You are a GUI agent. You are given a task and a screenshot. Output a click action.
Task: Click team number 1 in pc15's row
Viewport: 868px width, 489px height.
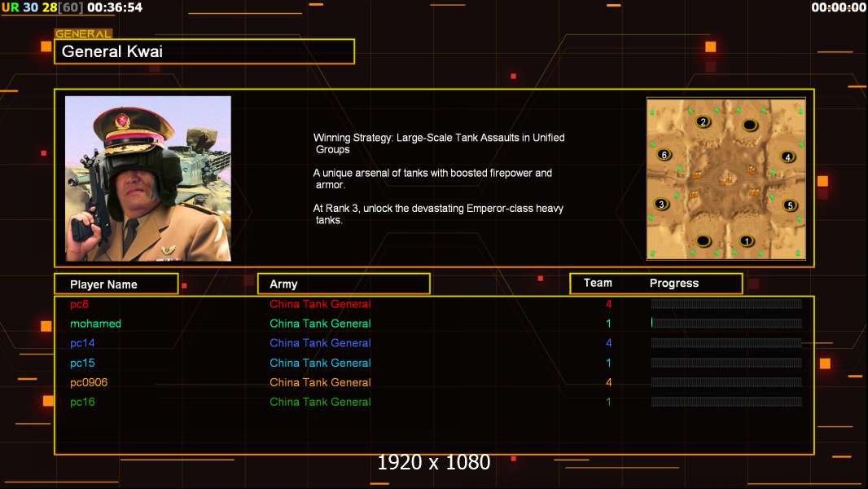[608, 363]
